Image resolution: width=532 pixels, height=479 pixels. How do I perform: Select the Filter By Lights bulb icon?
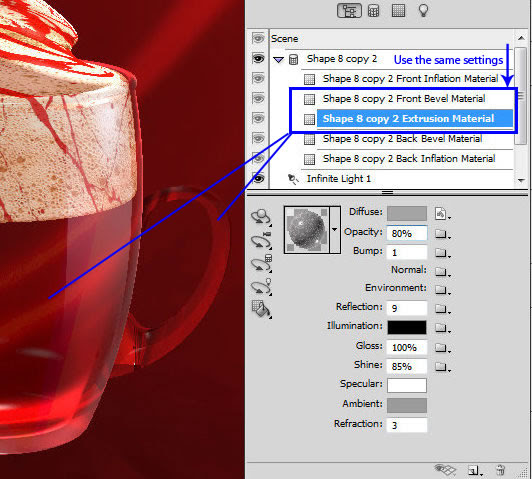pyautogui.click(x=423, y=11)
